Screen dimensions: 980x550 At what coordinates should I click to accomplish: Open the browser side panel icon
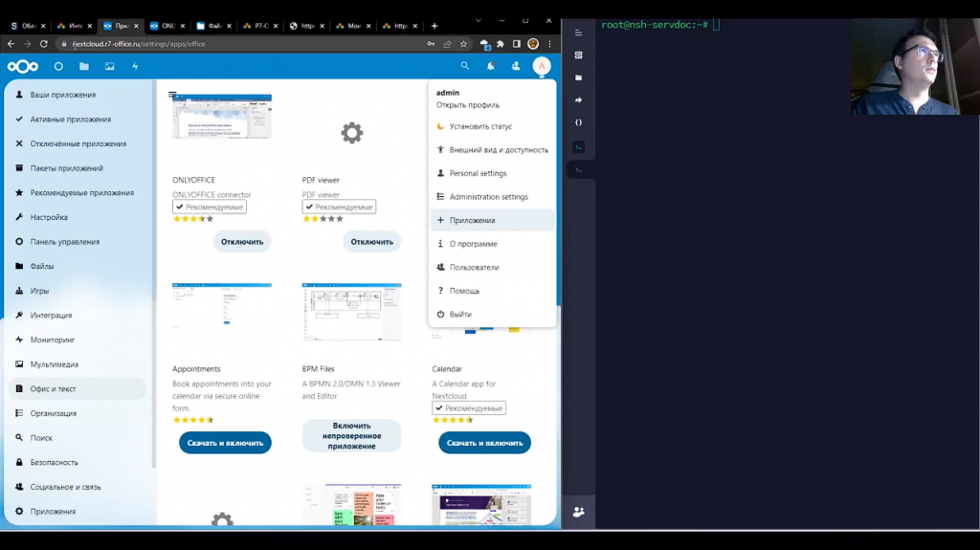tap(517, 44)
